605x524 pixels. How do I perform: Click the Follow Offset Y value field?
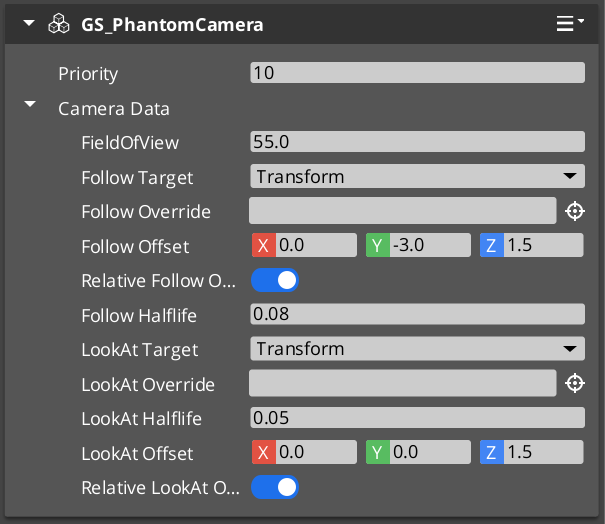coord(429,246)
